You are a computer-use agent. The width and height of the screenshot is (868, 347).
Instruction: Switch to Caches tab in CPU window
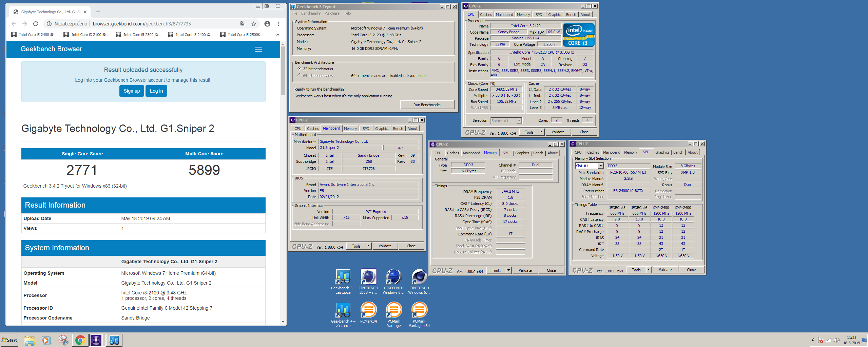pos(486,15)
